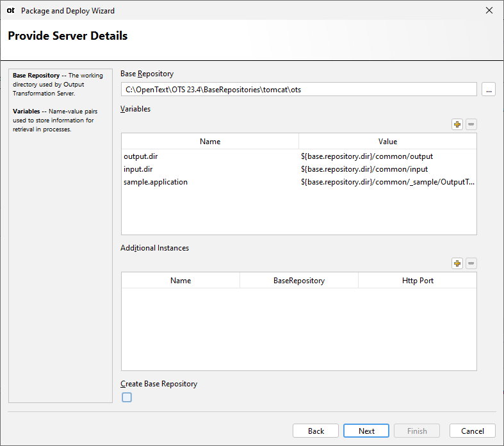The height and width of the screenshot is (446, 504).
Task: Cancel the Package and Deploy Wizard
Action: coord(473,431)
